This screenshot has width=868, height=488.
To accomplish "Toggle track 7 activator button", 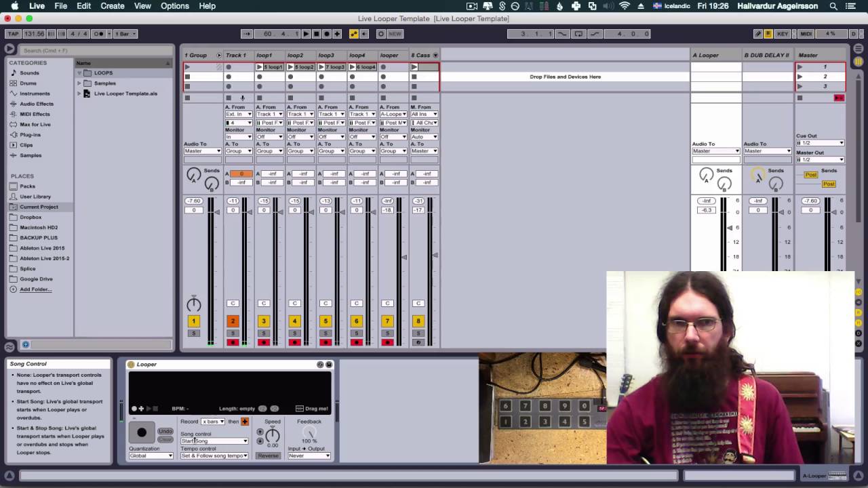I will (x=387, y=321).
